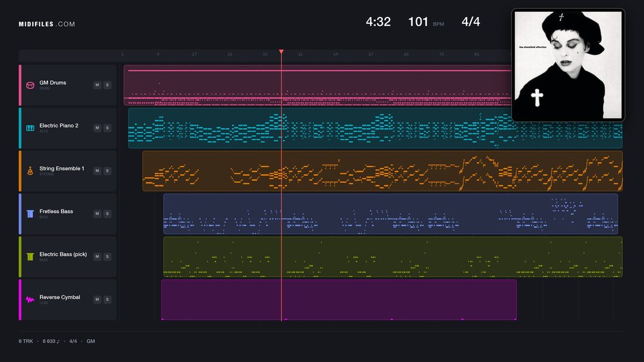Click bar 17 on the timeline ruler
644x362 pixels.
(x=194, y=54)
